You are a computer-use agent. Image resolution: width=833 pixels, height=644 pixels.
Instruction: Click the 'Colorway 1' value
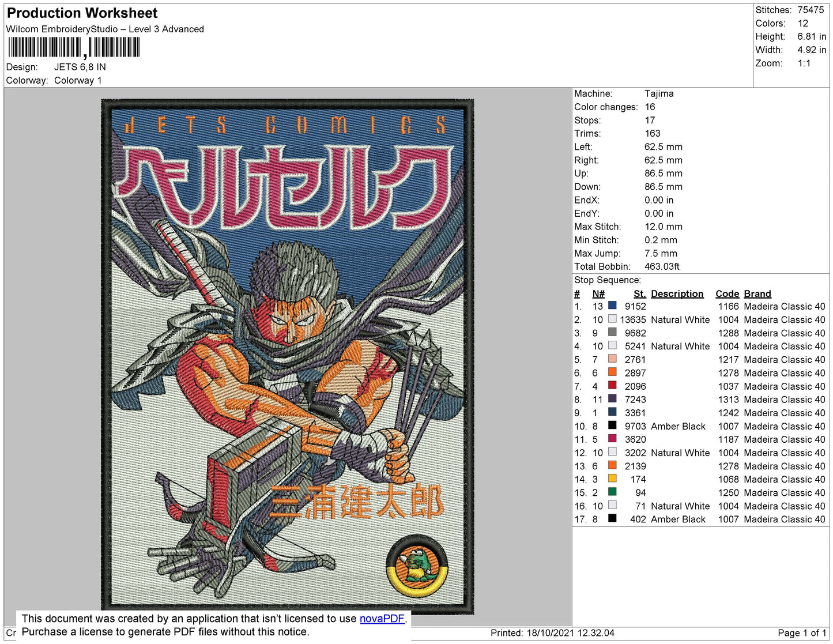pos(78,80)
